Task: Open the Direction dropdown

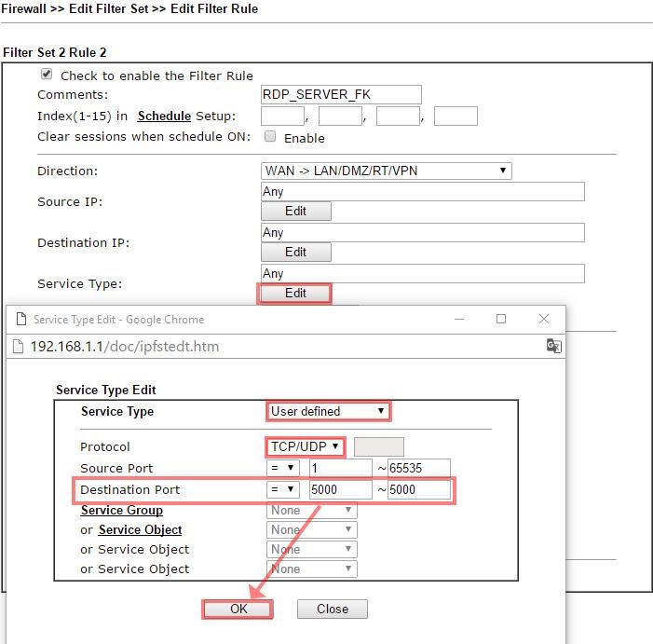Action: 387,171
